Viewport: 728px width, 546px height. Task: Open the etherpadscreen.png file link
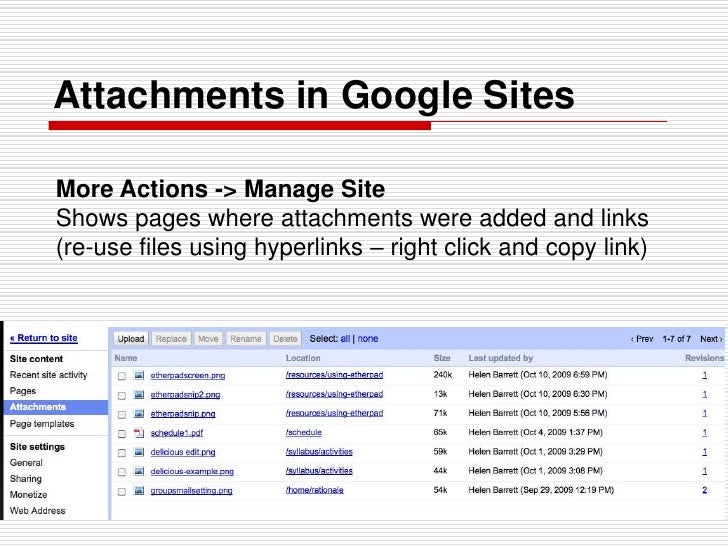188,375
